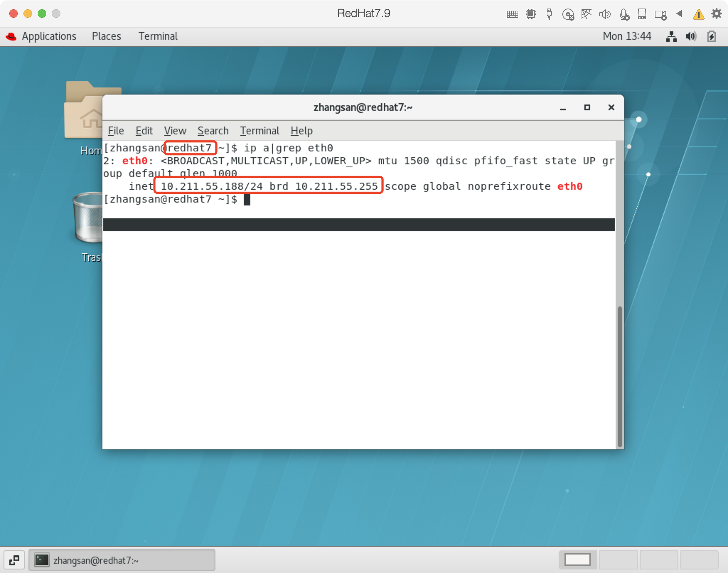
Task: Collapse VM toolbar icons with left arrow
Action: [679, 14]
